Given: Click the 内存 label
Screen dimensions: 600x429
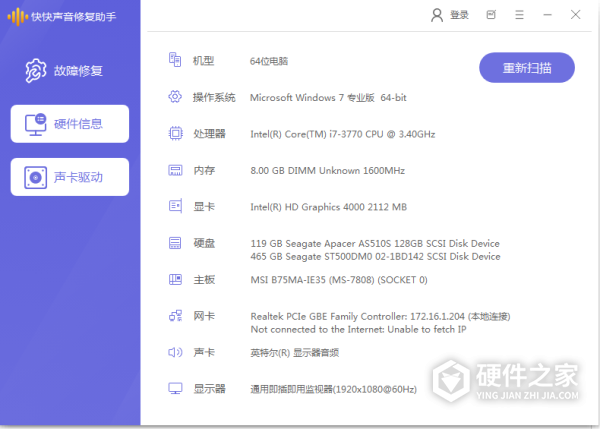Looking at the screenshot, I should [x=204, y=170].
